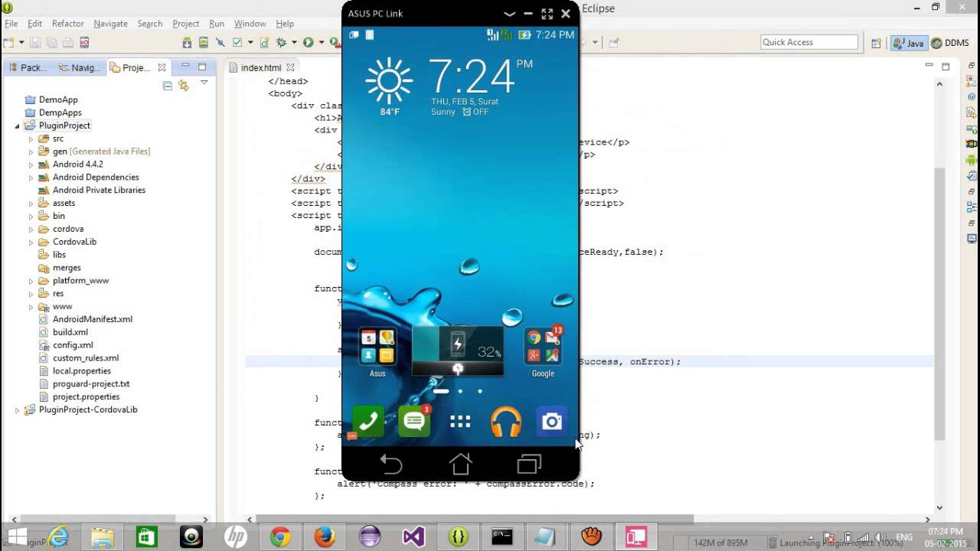The width and height of the screenshot is (980, 551).
Task: Open the app drawer grid on phone
Action: [x=460, y=422]
